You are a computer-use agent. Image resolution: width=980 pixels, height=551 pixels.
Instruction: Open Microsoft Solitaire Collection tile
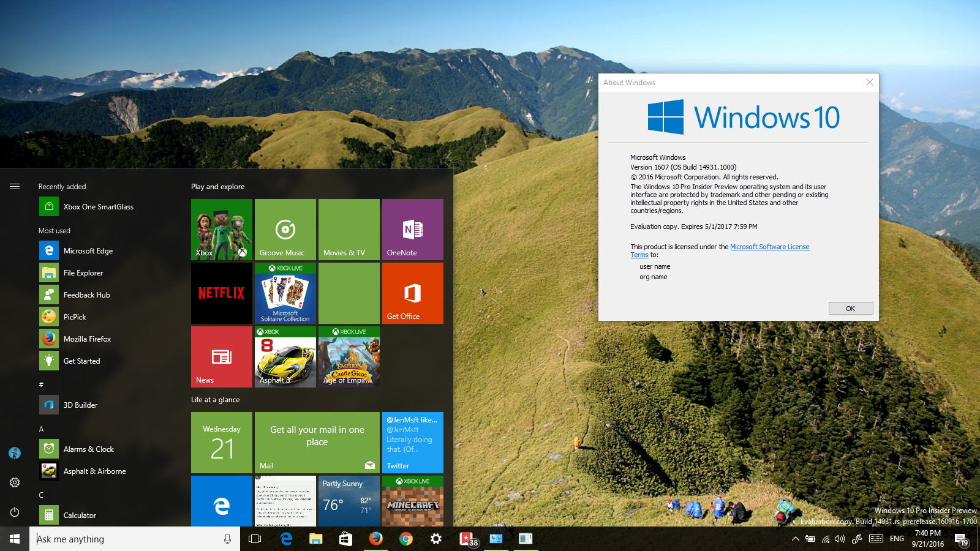(x=285, y=293)
